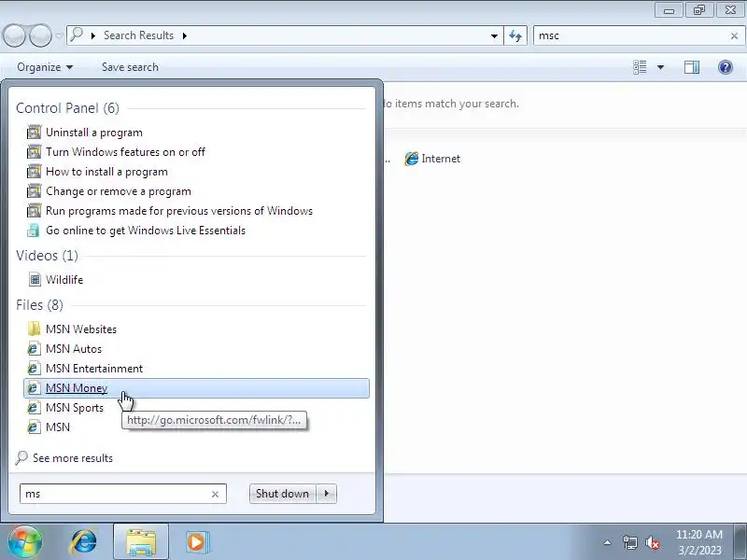Click the Shut down button
The width and height of the screenshot is (747, 560).
(x=282, y=494)
